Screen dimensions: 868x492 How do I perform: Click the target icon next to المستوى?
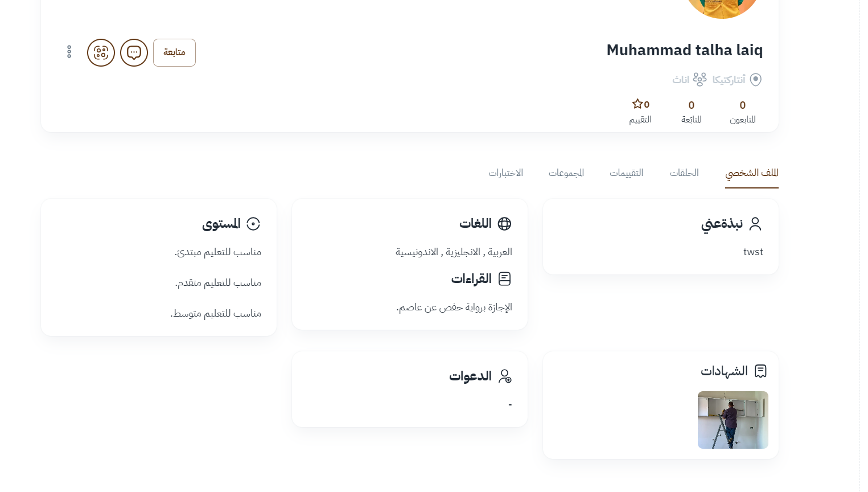253,224
